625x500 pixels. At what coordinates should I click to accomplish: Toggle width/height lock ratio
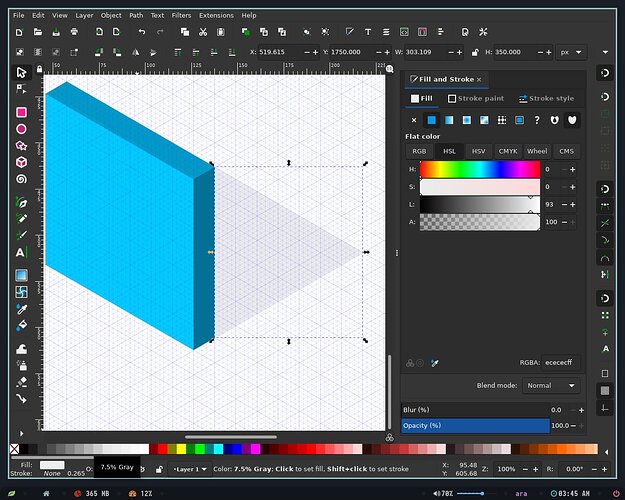(475, 52)
